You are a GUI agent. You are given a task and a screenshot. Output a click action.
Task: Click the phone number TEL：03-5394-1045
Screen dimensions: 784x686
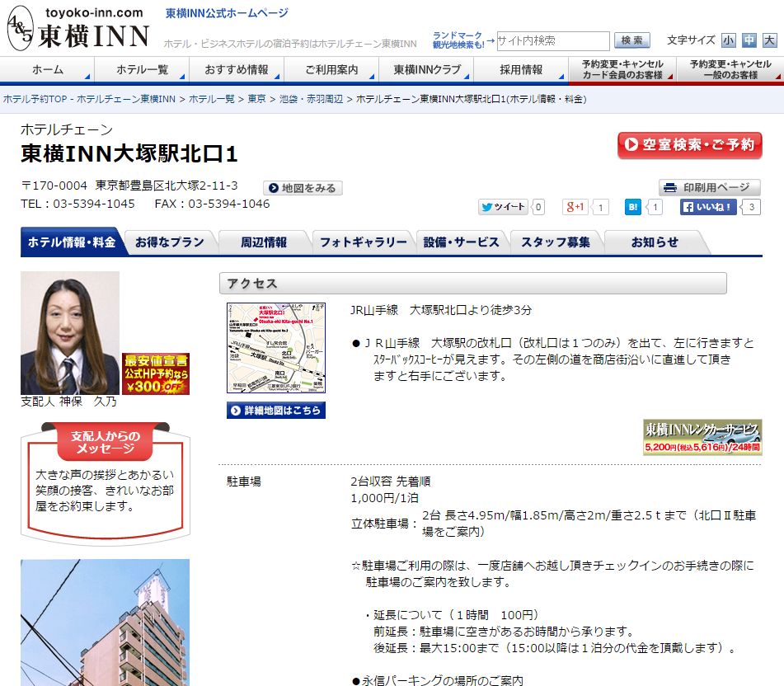(77, 204)
